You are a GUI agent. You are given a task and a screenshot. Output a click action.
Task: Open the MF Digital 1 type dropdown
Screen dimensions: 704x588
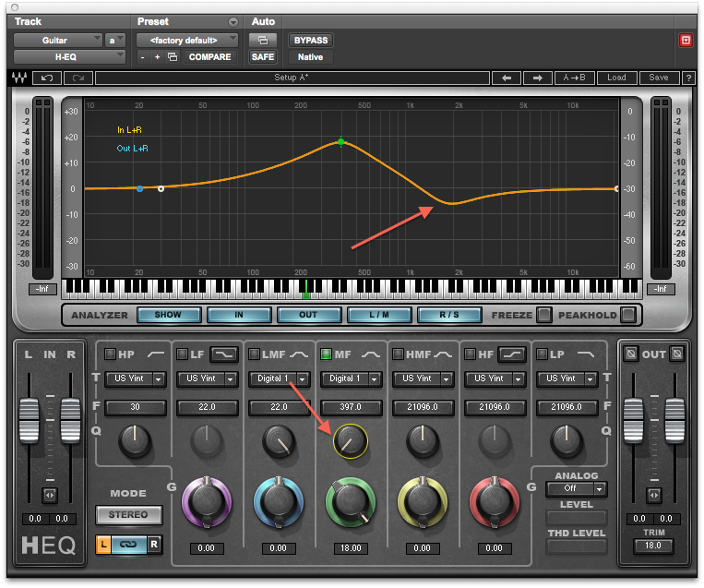(352, 379)
